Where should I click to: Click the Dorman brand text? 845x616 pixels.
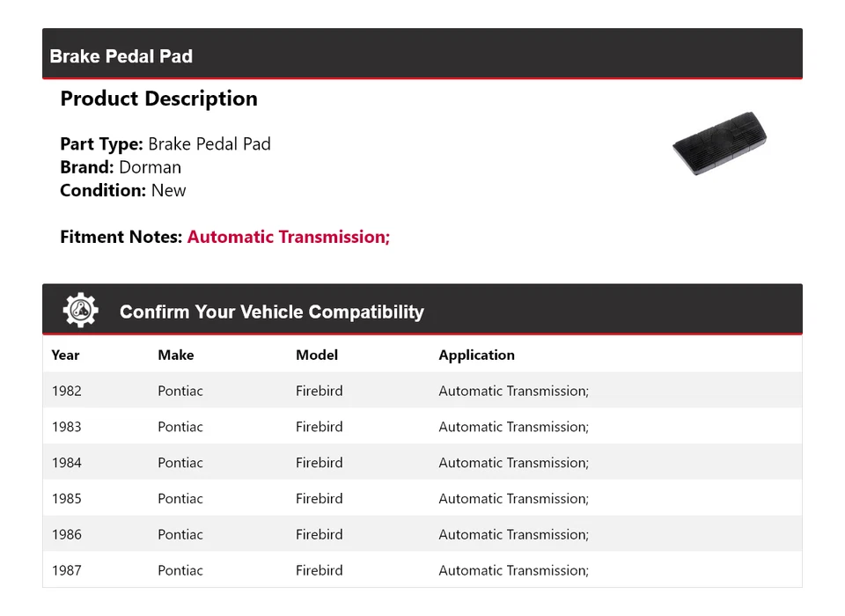point(150,167)
